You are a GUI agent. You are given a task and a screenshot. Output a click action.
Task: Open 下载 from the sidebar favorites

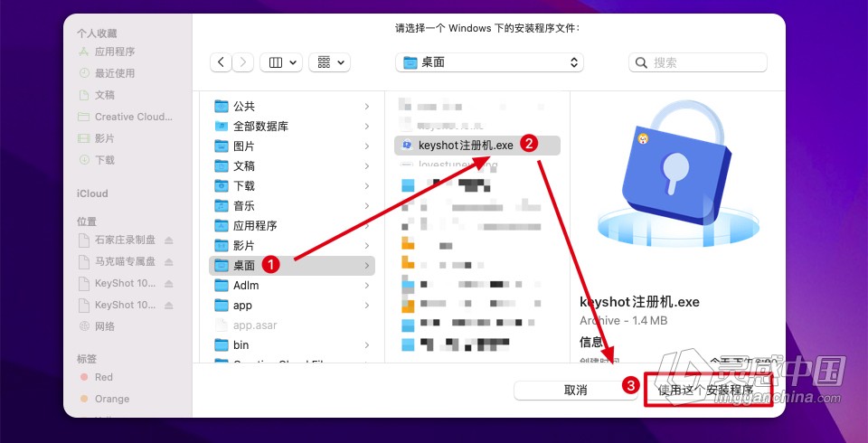97,160
